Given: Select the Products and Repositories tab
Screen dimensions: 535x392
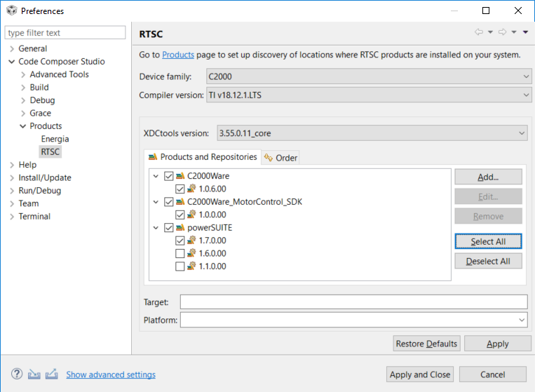Looking at the screenshot, I should [x=203, y=157].
